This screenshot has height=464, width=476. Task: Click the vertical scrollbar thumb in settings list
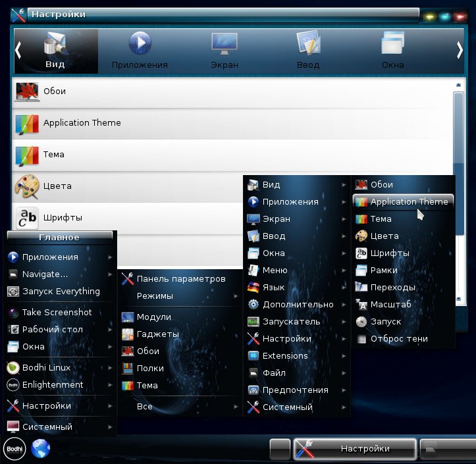(x=458, y=163)
